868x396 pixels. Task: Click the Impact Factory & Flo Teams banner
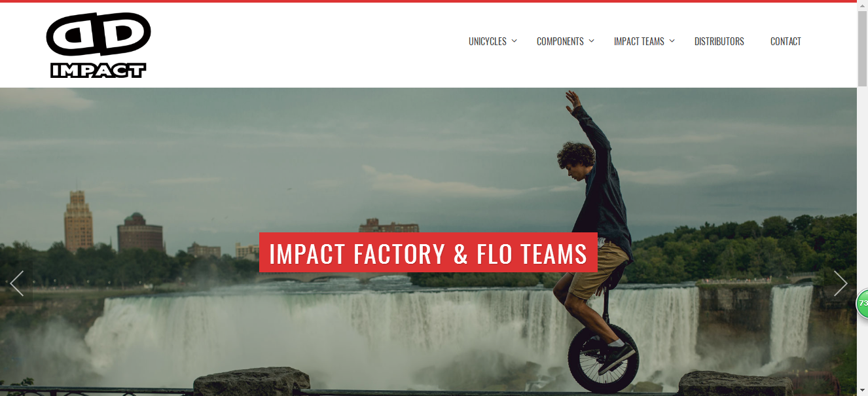(428, 253)
